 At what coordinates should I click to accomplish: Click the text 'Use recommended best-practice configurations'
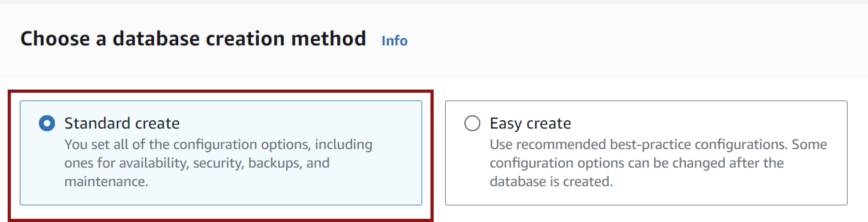click(x=638, y=144)
